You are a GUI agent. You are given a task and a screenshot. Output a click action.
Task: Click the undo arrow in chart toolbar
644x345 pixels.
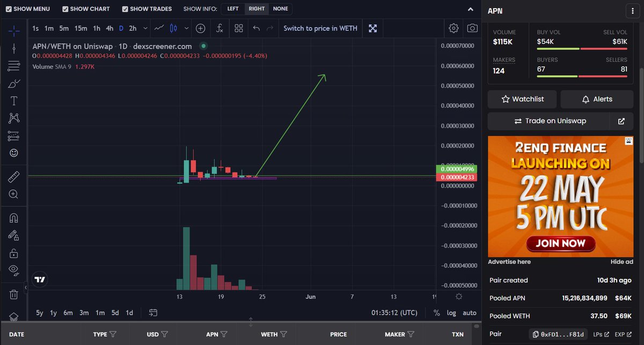coord(257,28)
